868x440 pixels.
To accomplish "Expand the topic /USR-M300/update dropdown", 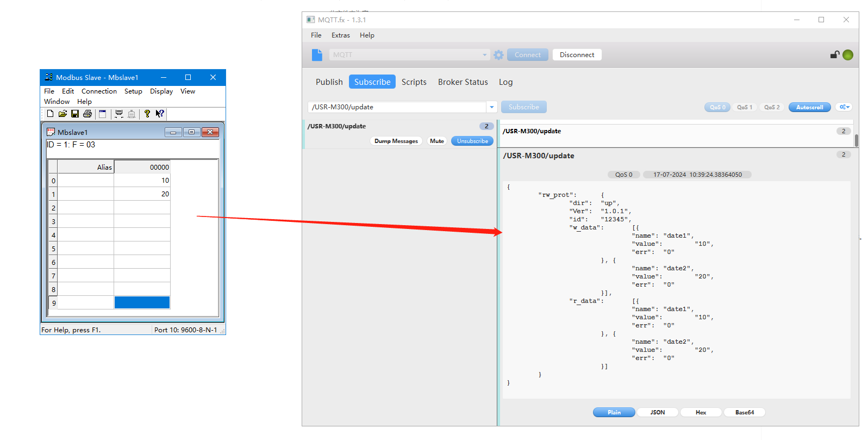I will point(491,107).
